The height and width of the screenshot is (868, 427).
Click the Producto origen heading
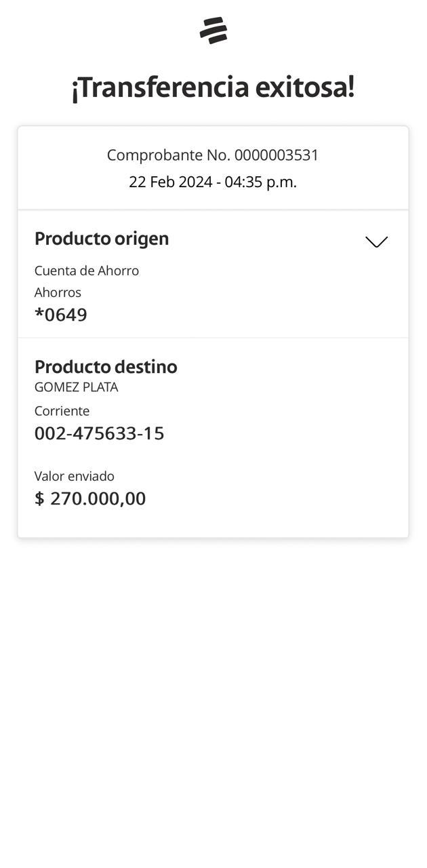102,239
